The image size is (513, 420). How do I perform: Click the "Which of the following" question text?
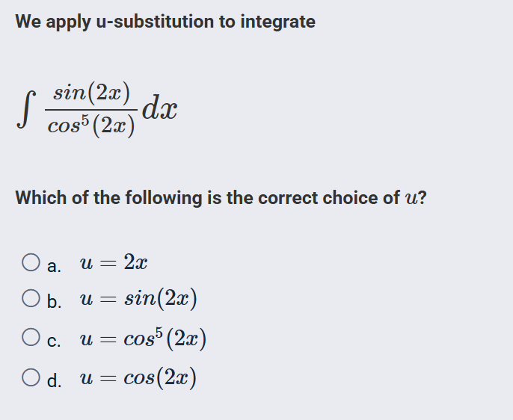click(209, 198)
